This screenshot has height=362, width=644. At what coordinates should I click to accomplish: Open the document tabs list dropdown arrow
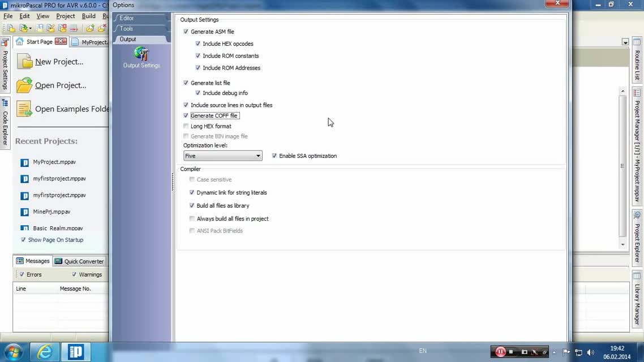click(625, 42)
